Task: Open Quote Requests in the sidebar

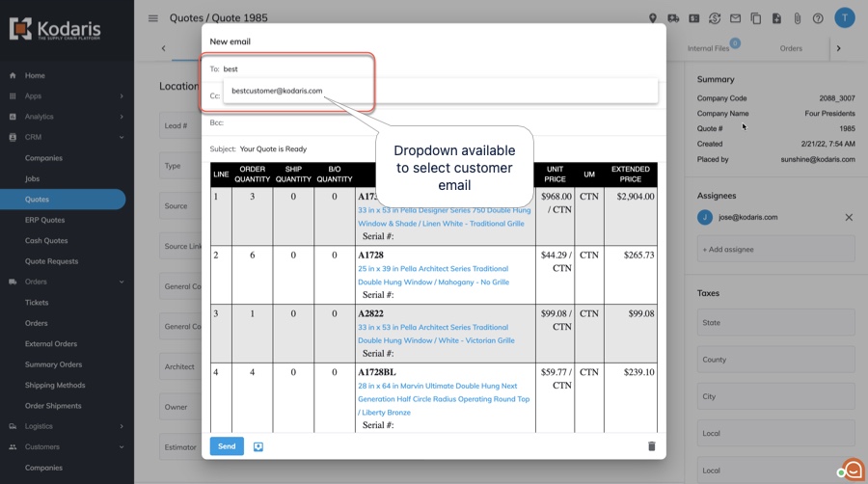Action: [x=51, y=261]
